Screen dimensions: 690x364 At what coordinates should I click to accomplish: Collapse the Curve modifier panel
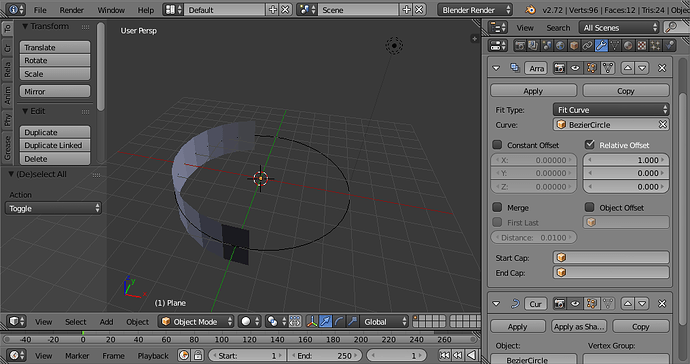click(496, 304)
